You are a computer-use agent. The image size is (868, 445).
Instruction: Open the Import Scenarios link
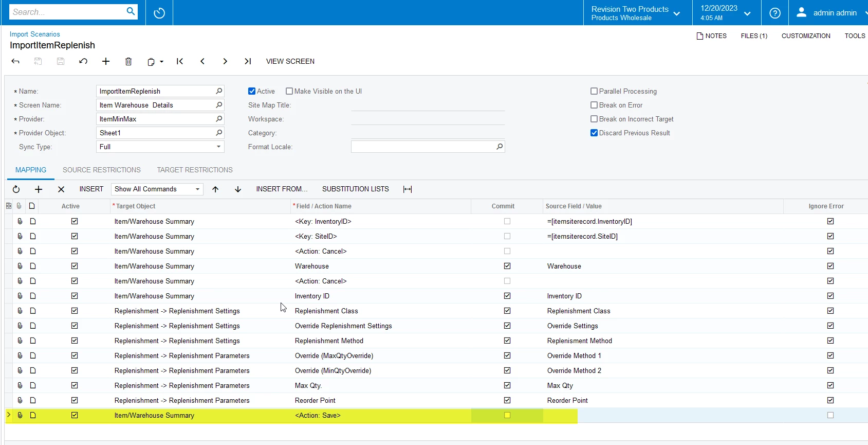35,34
